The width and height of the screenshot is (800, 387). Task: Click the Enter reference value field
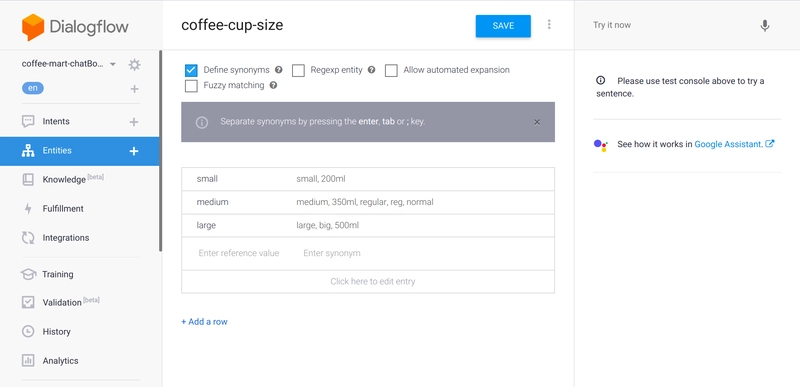point(239,253)
